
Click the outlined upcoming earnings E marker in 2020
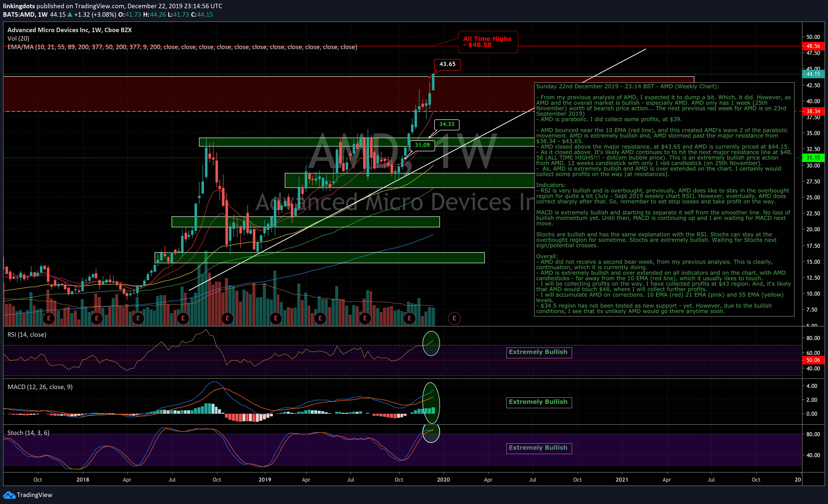tap(454, 318)
